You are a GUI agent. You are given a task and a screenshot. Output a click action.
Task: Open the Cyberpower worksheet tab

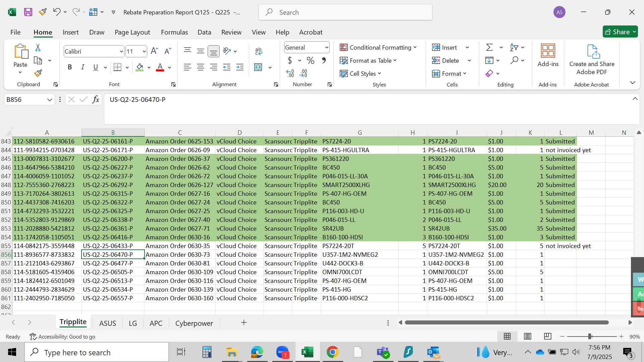tap(194, 323)
